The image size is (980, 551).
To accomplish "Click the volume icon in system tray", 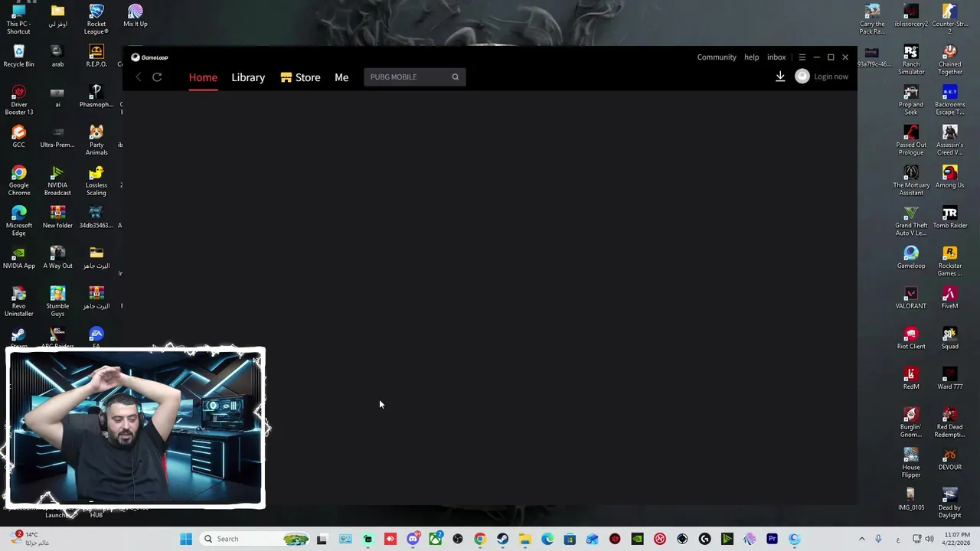I will tap(929, 539).
